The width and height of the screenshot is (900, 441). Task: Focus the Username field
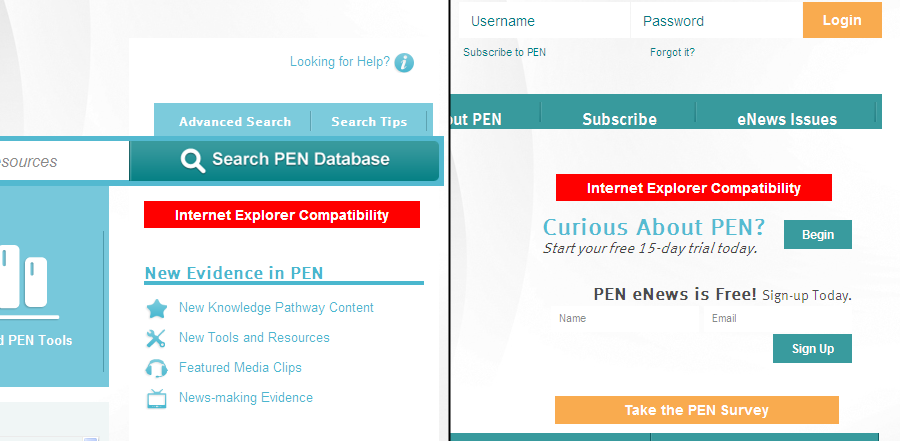click(544, 21)
